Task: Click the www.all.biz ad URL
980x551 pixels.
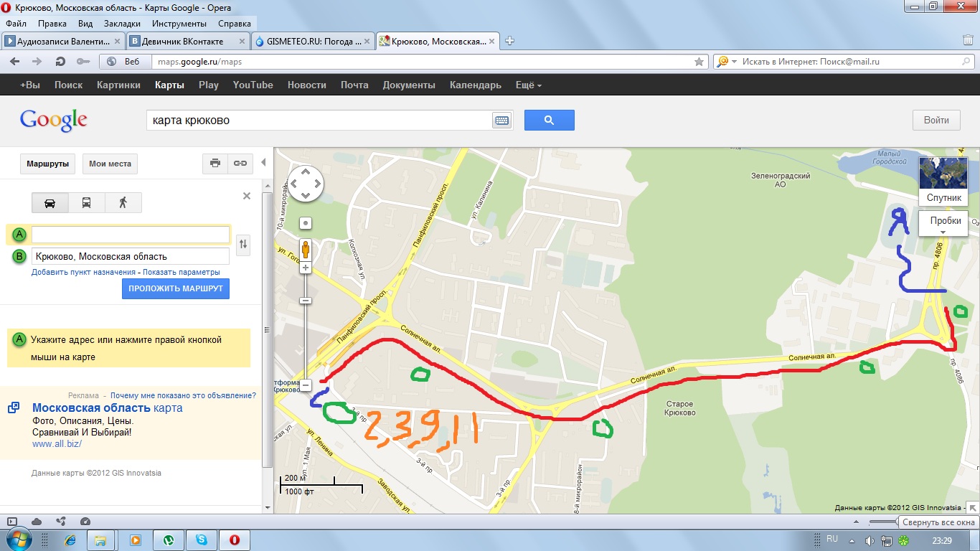Action: click(57, 443)
